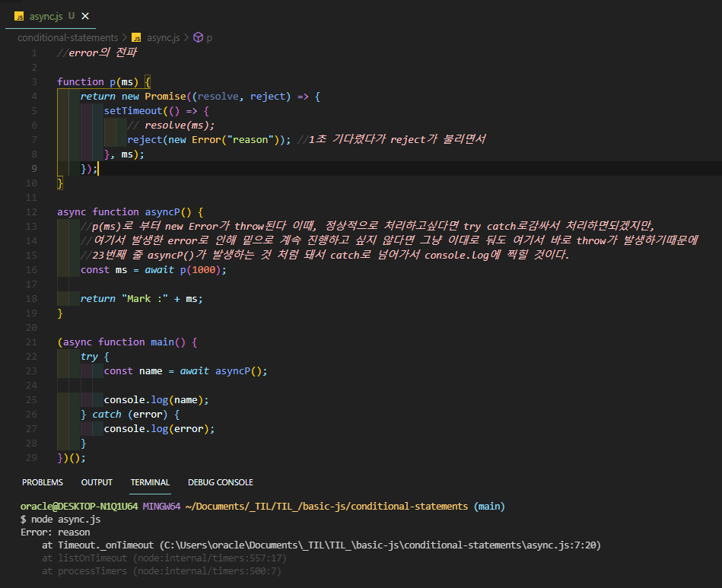722x588 pixels.
Task: Click the terminal prompt path line
Action: tap(262, 507)
